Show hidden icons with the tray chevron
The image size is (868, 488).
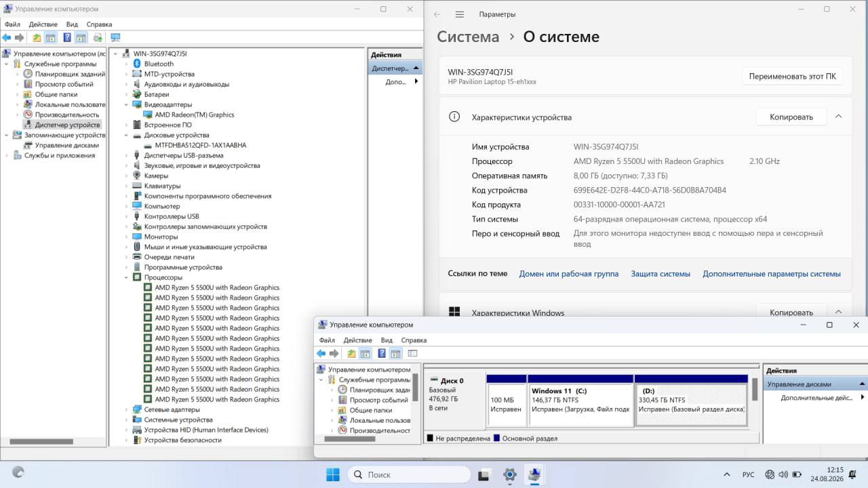tap(727, 474)
